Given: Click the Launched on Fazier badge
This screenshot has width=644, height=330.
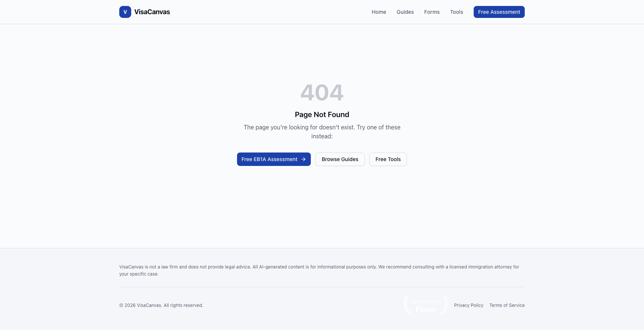Looking at the screenshot, I should (x=426, y=306).
